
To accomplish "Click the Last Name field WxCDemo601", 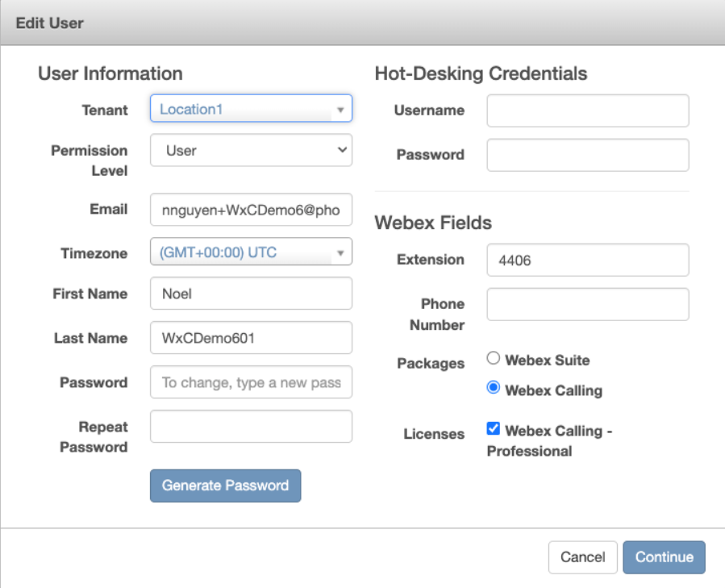I will [x=251, y=338].
